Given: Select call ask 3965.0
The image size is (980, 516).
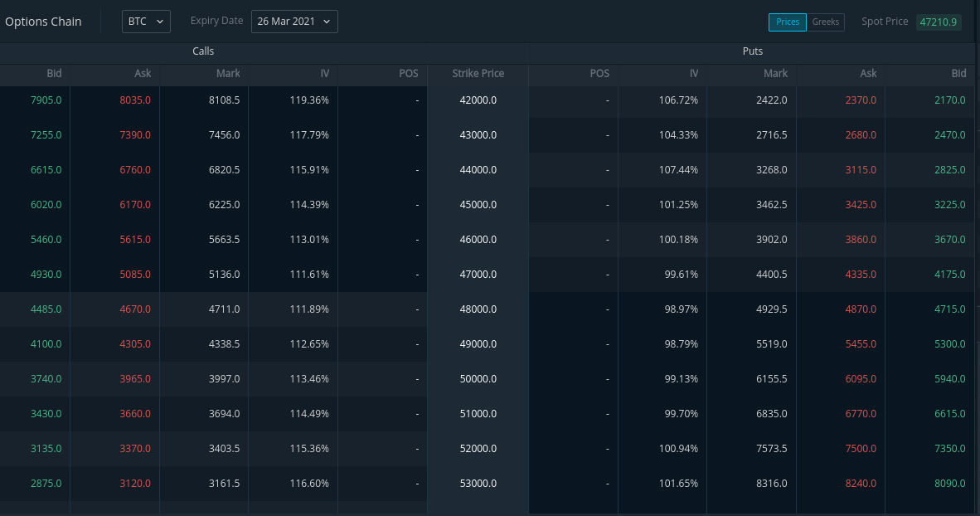Looking at the screenshot, I should coord(135,379).
